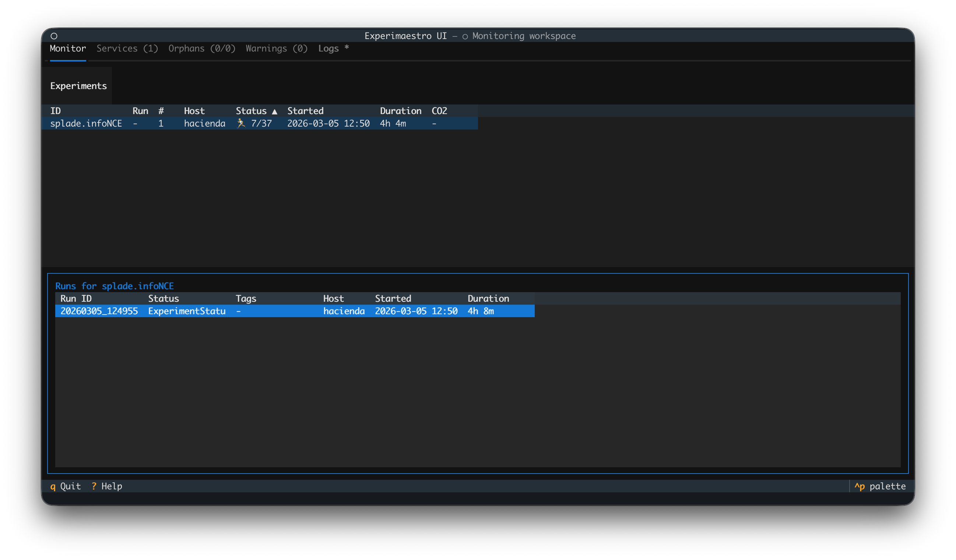Open the Logs tab
Viewport: 956px width, 560px height.
click(334, 49)
